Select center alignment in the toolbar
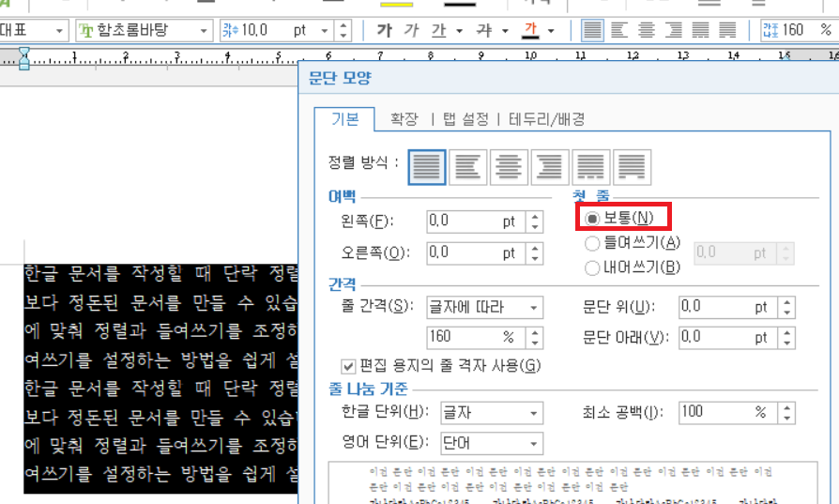 647,30
